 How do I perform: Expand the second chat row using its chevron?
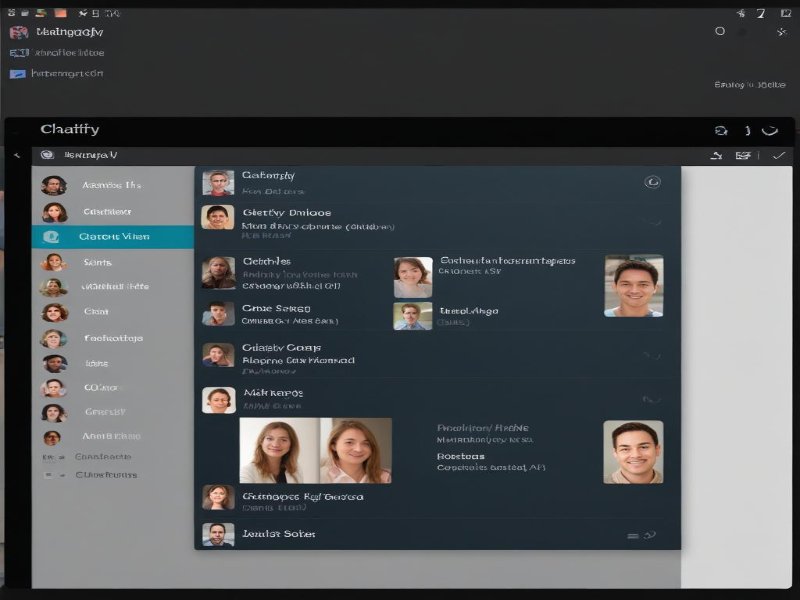coord(652,221)
